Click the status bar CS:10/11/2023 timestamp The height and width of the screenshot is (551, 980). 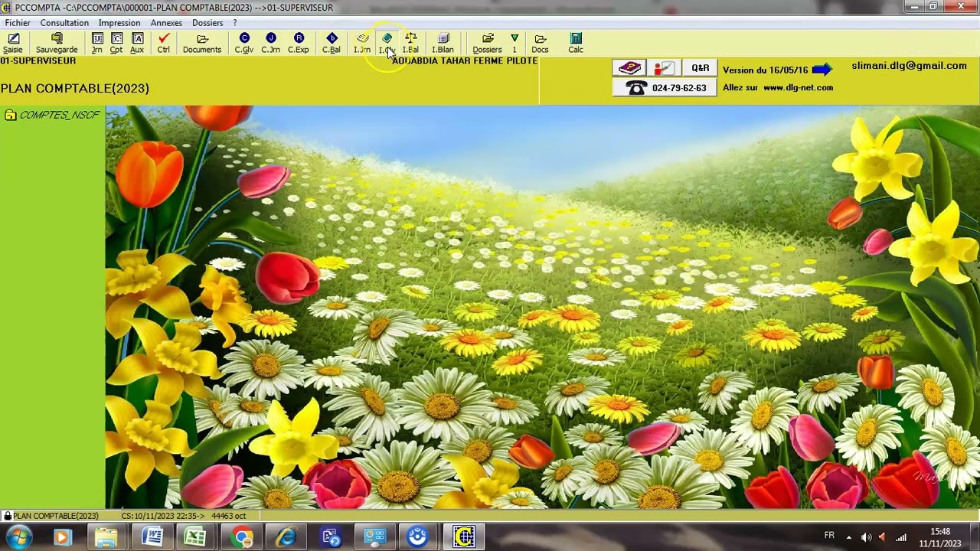(162, 516)
